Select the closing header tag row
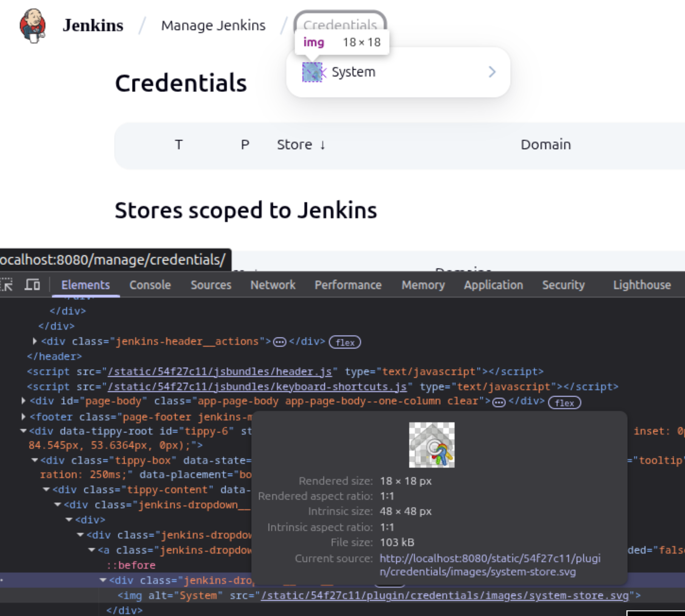Image resolution: width=685 pixels, height=616 pixels. click(x=54, y=356)
